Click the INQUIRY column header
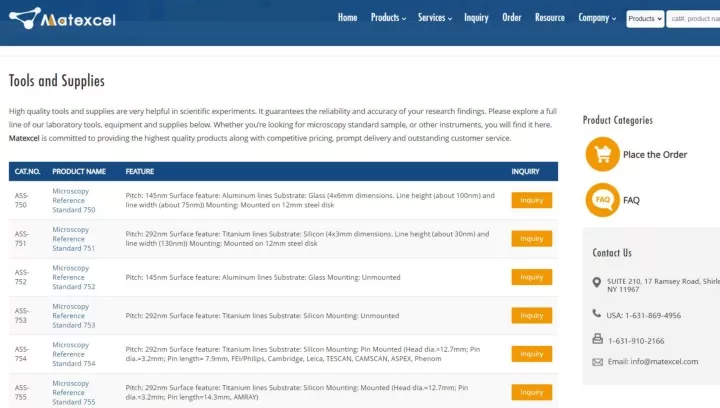720x408 pixels. point(525,171)
